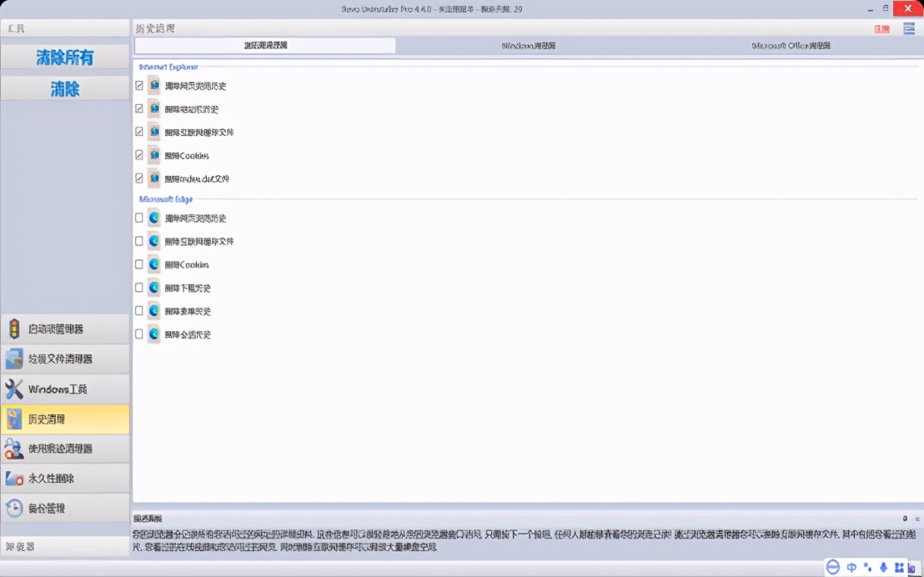The height and width of the screenshot is (577, 924).
Task: Collapse the Microsoft Edge section header
Action: (x=165, y=200)
